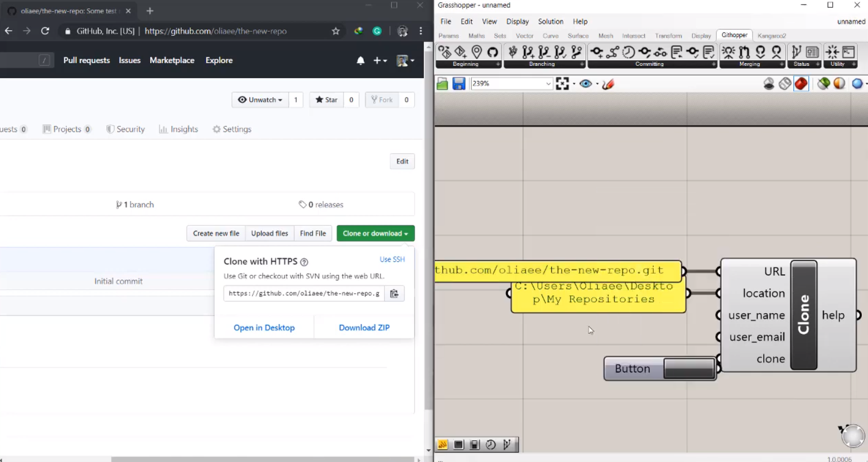Click the first icon in the Beginning group
The image size is (868, 462).
445,52
